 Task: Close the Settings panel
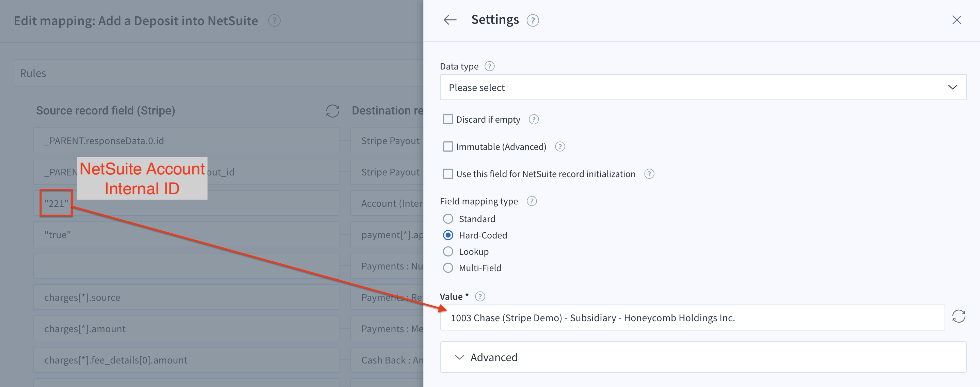coord(957,20)
